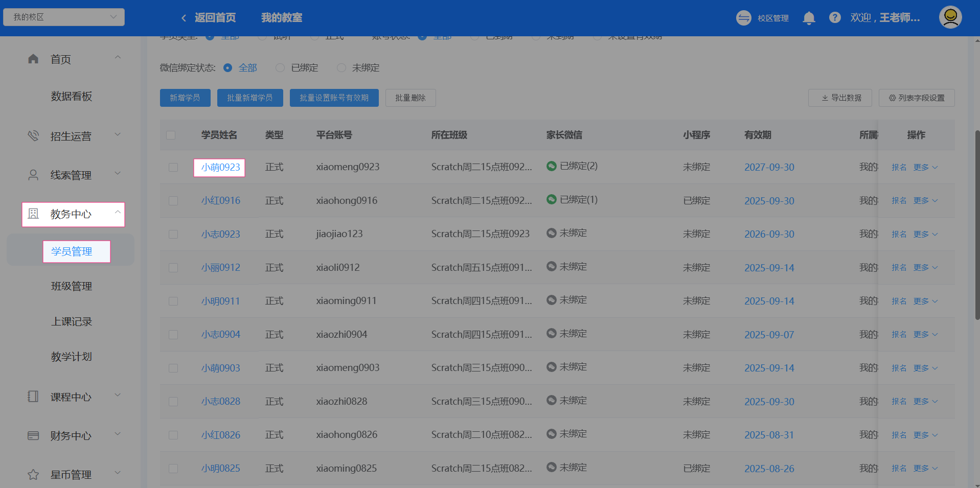Open 更多 dropdown for 小萌0923 row

(925, 168)
